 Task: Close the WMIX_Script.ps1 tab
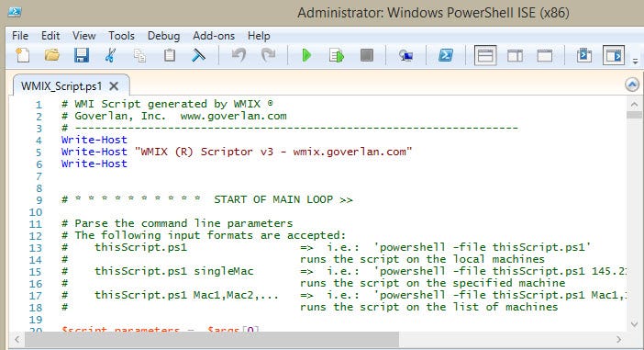(x=114, y=86)
